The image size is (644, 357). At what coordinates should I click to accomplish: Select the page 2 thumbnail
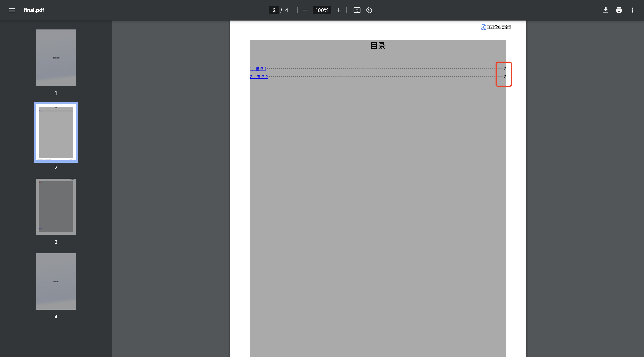tap(56, 132)
